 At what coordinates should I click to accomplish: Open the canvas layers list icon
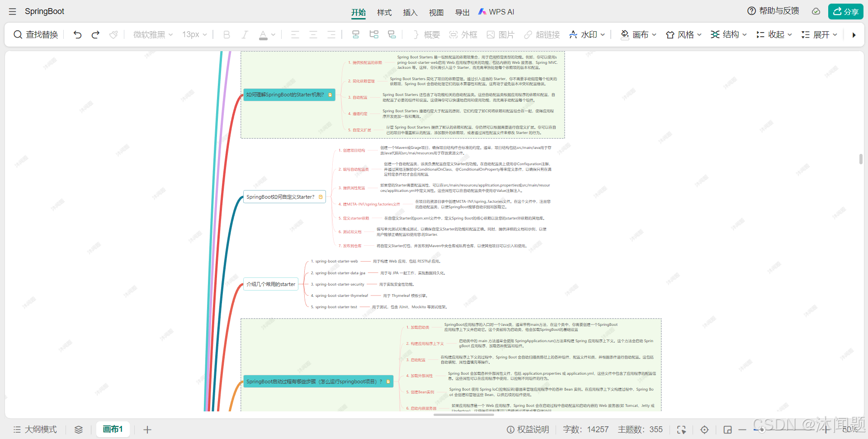pos(79,429)
